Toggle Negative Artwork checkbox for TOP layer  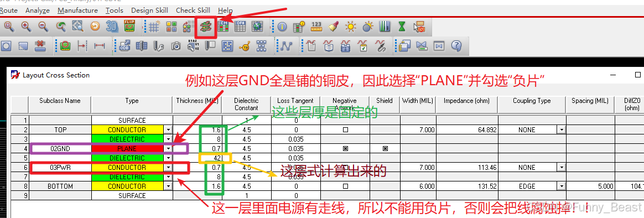[345, 129]
